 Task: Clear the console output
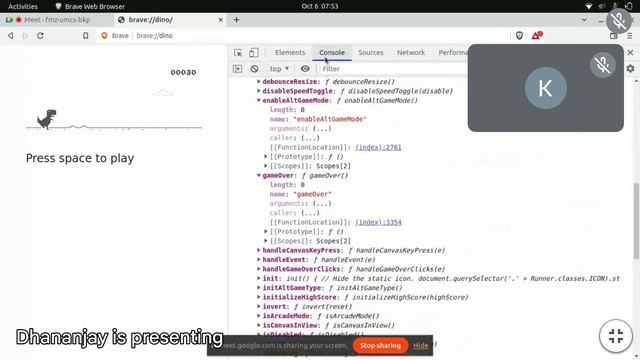click(x=254, y=69)
